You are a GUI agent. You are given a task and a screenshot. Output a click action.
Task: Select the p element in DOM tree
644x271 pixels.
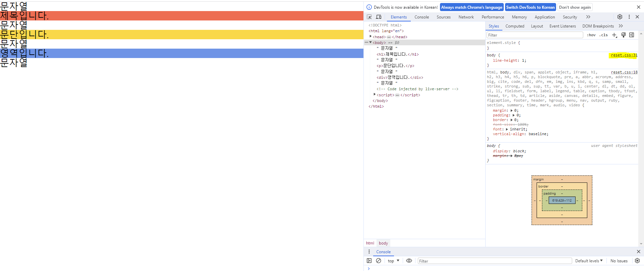[x=395, y=66]
